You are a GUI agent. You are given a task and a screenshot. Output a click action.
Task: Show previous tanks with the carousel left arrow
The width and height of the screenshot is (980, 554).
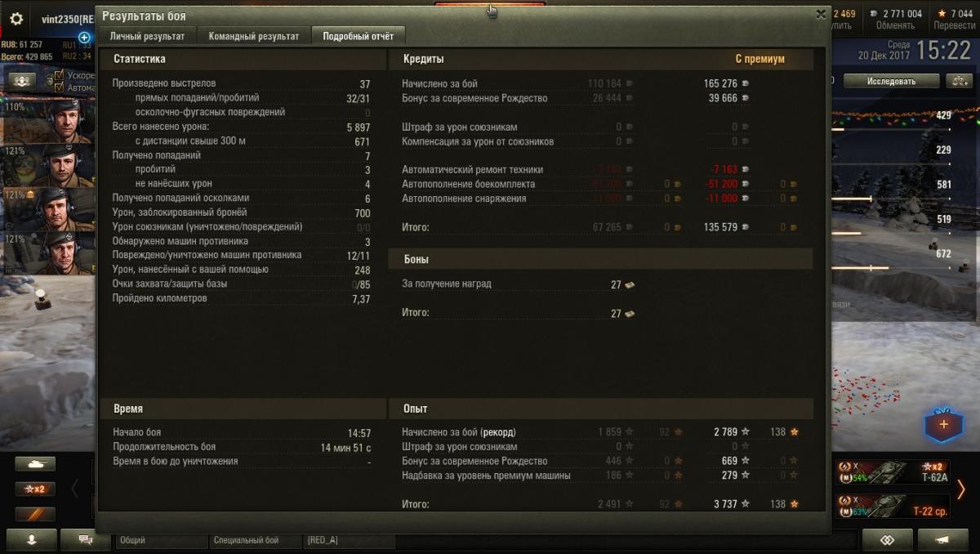click(x=75, y=489)
